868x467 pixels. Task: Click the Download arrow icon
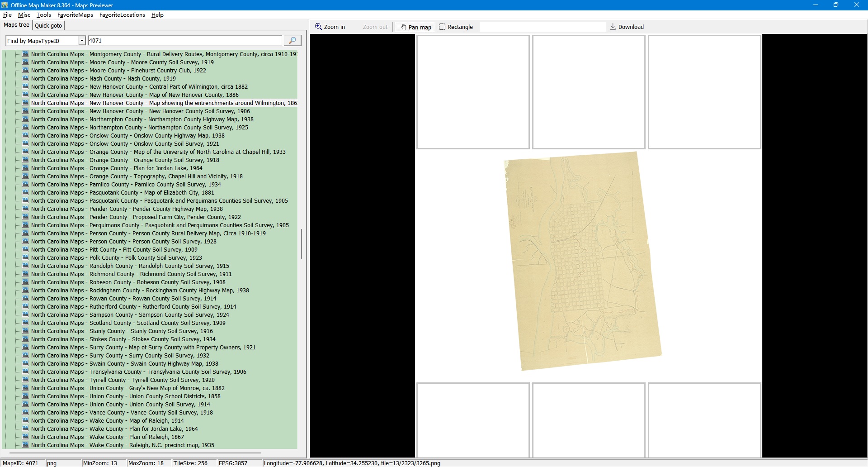pyautogui.click(x=613, y=27)
